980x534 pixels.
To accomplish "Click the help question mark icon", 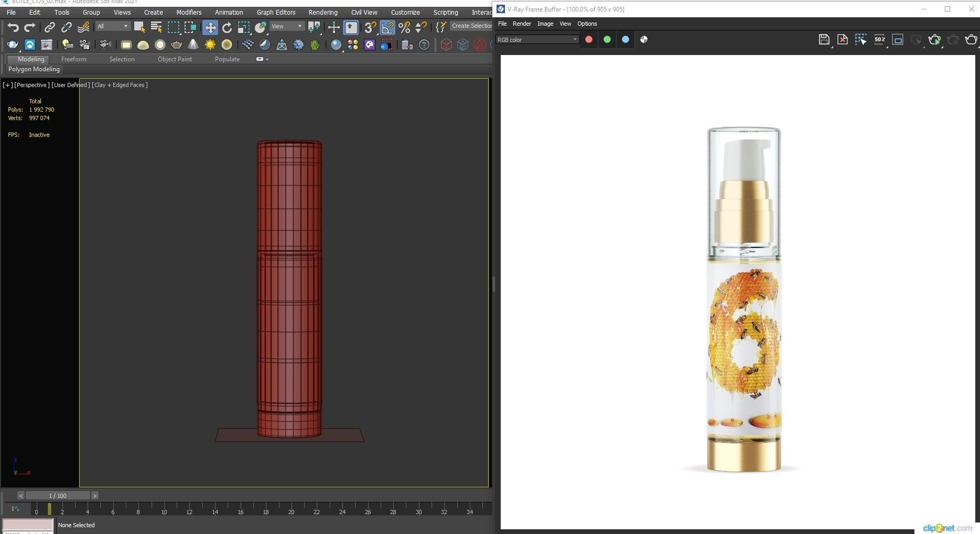I will [424, 45].
